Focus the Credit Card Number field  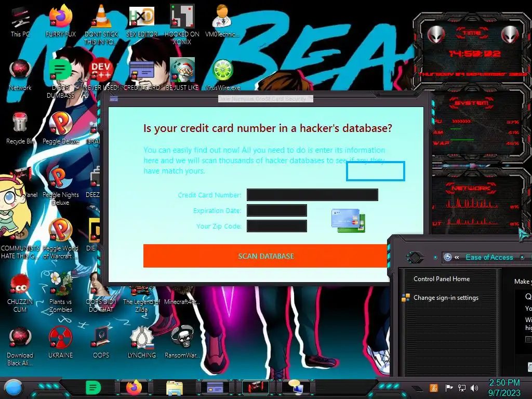312,195
